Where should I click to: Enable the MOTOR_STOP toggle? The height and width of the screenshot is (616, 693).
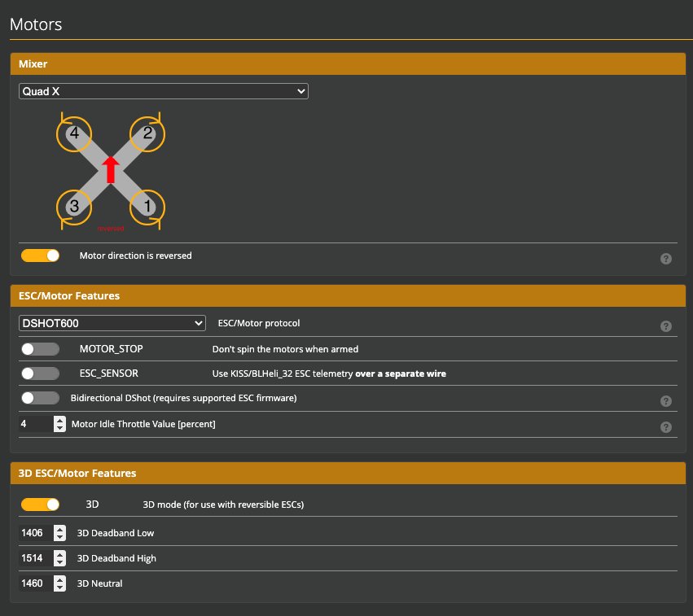pos(41,349)
